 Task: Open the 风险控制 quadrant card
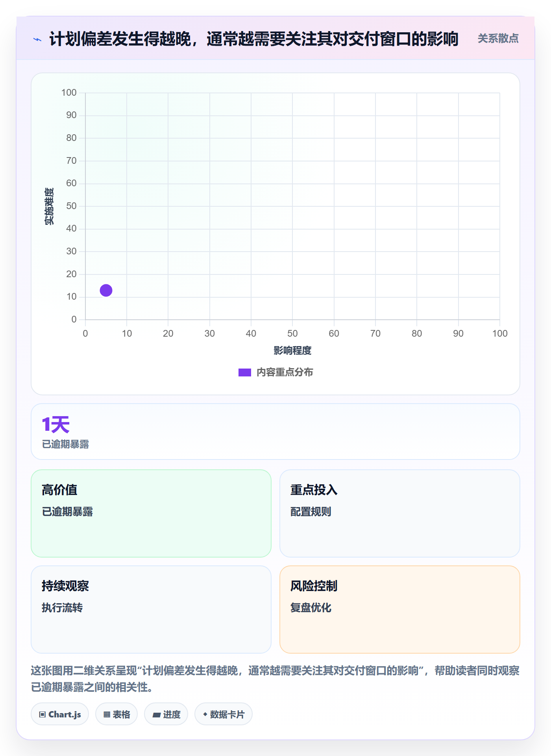pyautogui.click(x=399, y=609)
